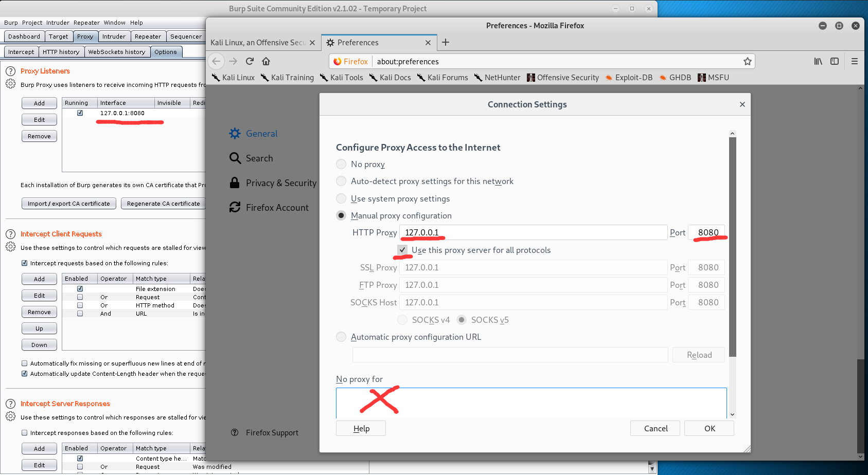
Task: Open Kali Training bookmark
Action: point(287,77)
